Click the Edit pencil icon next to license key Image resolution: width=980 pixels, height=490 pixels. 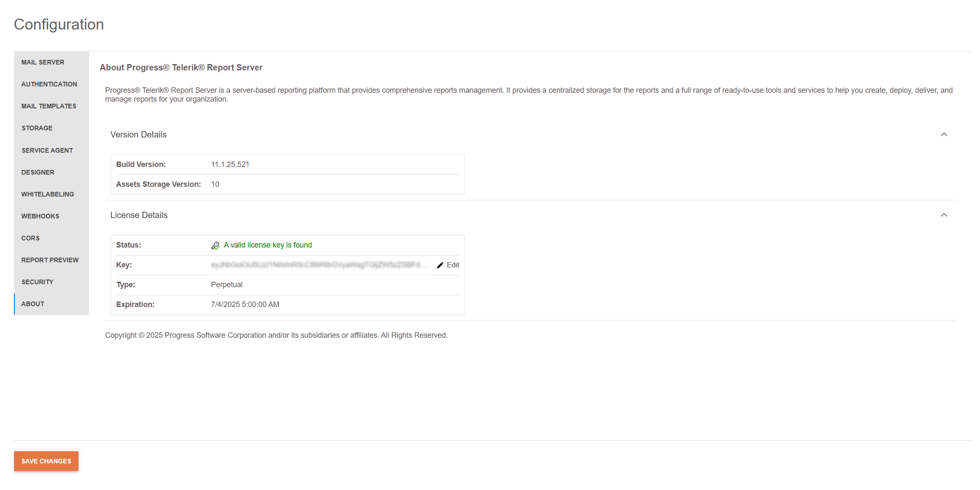pos(440,265)
